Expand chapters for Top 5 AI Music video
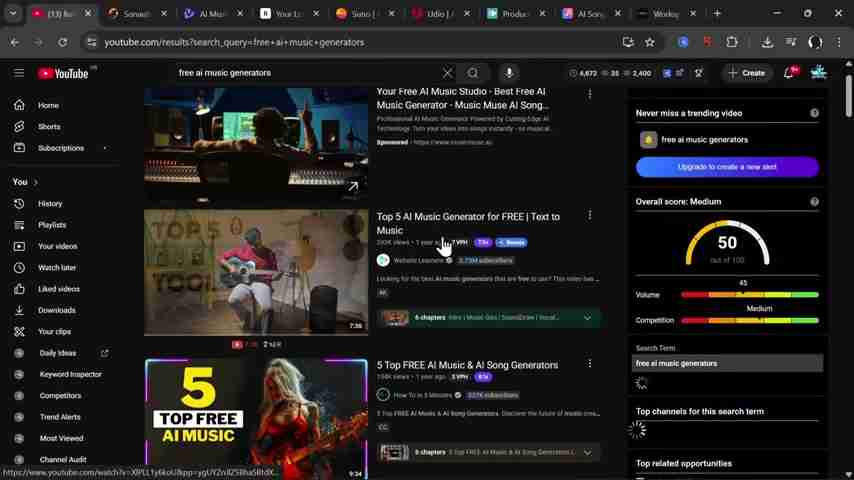Viewport: 854px width, 480px height. [x=587, y=318]
